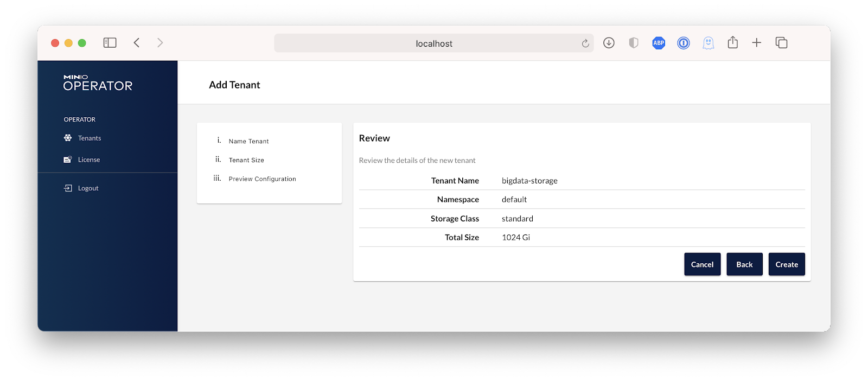
Task: Go back with the browser back arrow
Action: pos(137,43)
